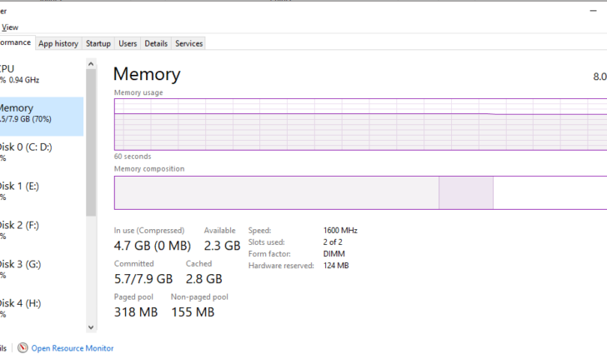The width and height of the screenshot is (607, 364).
Task: Click the sidebar scroll up arrow
Action: pos(91,64)
